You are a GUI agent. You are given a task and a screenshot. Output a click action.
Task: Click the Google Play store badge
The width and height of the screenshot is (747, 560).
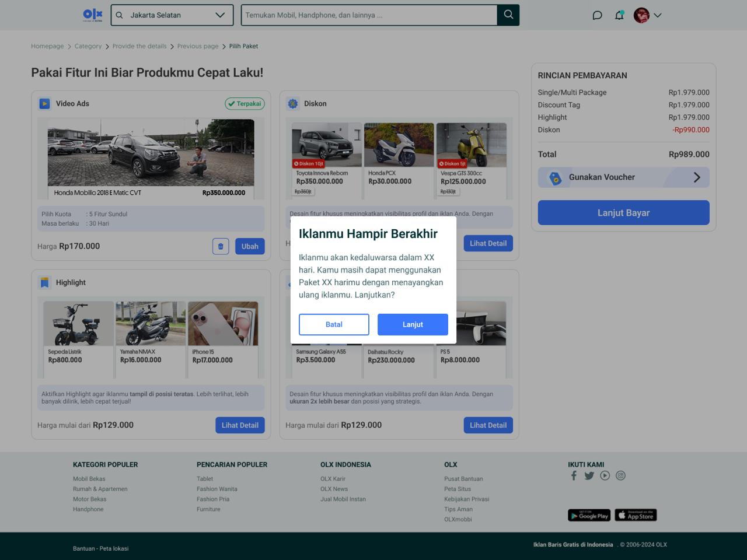[589, 515]
